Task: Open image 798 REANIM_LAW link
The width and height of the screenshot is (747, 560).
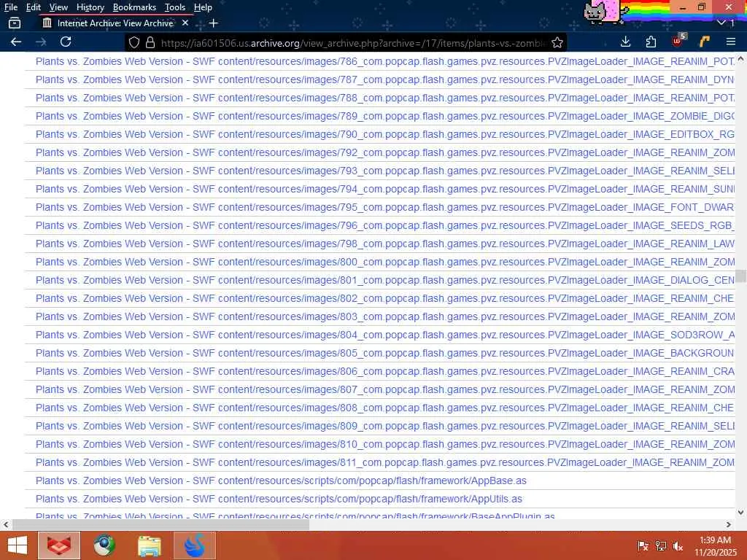Action: (x=385, y=244)
